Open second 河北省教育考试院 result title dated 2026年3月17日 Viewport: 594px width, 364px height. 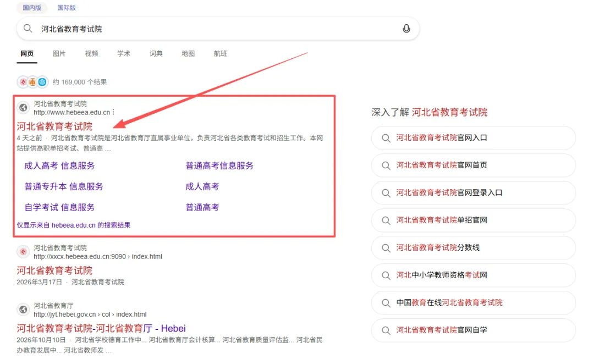pyautogui.click(x=54, y=271)
